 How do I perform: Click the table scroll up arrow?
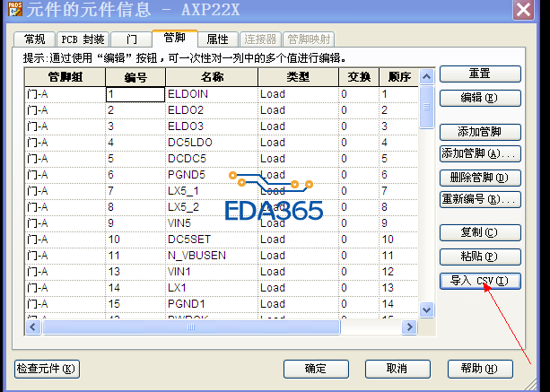pyautogui.click(x=426, y=76)
